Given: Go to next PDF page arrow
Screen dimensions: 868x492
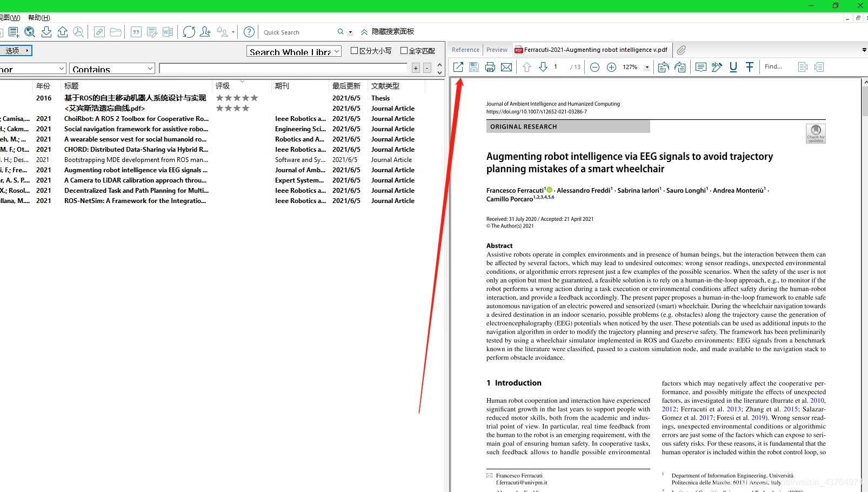Looking at the screenshot, I should tap(543, 67).
